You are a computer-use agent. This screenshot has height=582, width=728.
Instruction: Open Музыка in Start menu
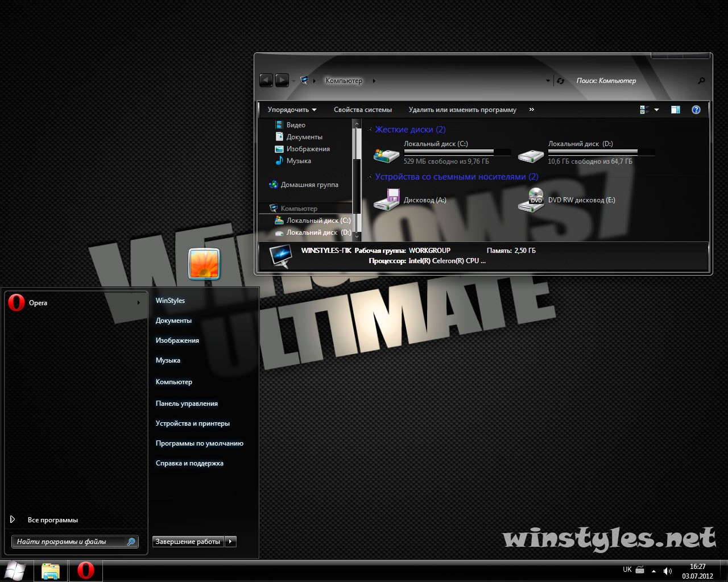point(168,360)
